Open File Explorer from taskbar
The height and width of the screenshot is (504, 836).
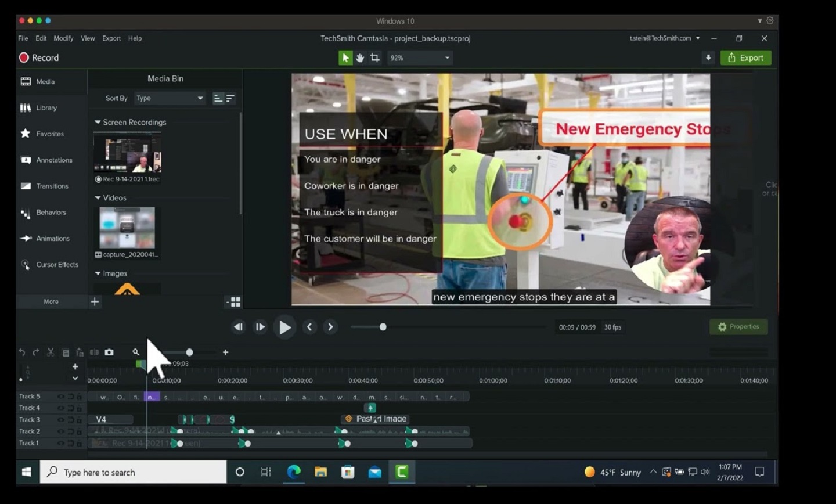tap(320, 472)
